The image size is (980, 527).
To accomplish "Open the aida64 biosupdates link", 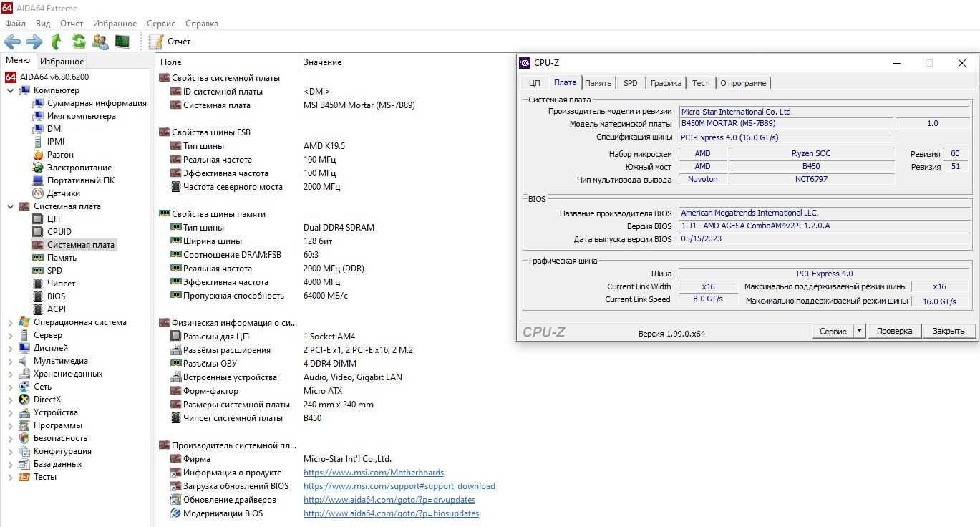I will tap(391, 513).
